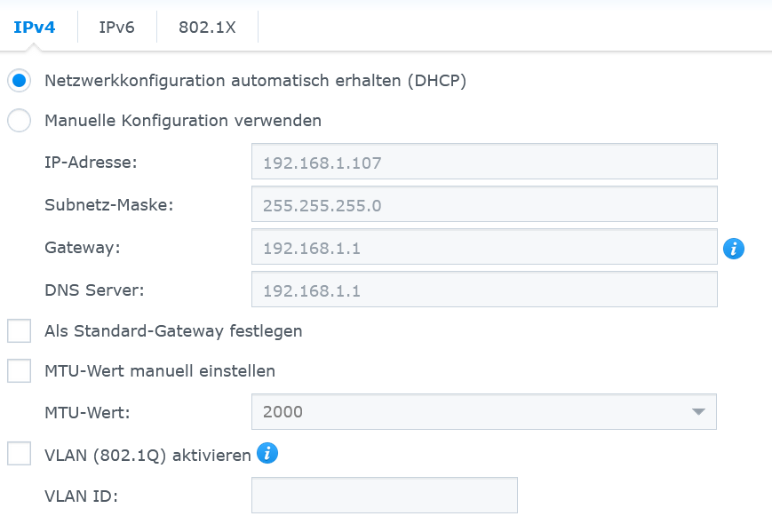Viewport: 772px width, 532px height.
Task: Click the 'MTU-Wert manuell einstellen' label text
Action: coord(160,370)
